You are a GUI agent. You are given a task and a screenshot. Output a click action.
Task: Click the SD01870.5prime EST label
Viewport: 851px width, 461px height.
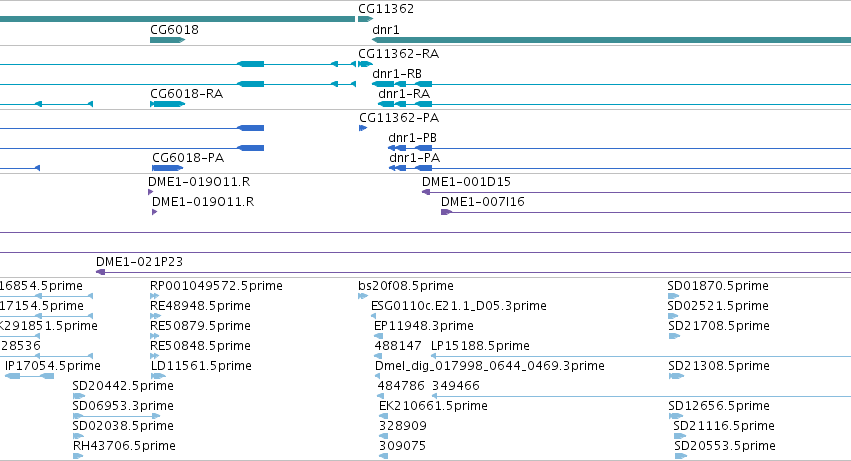click(718, 286)
